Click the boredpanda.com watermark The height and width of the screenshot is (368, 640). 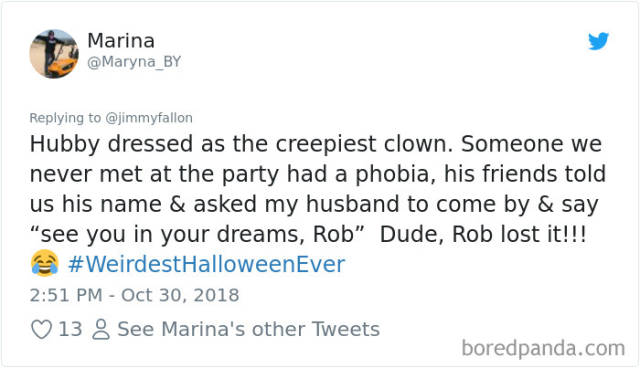pyautogui.click(x=543, y=349)
